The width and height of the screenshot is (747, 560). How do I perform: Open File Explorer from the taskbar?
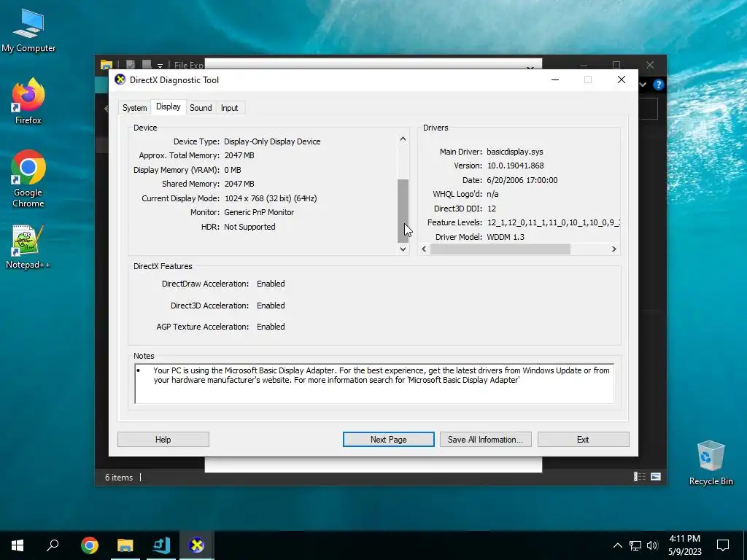[125, 545]
